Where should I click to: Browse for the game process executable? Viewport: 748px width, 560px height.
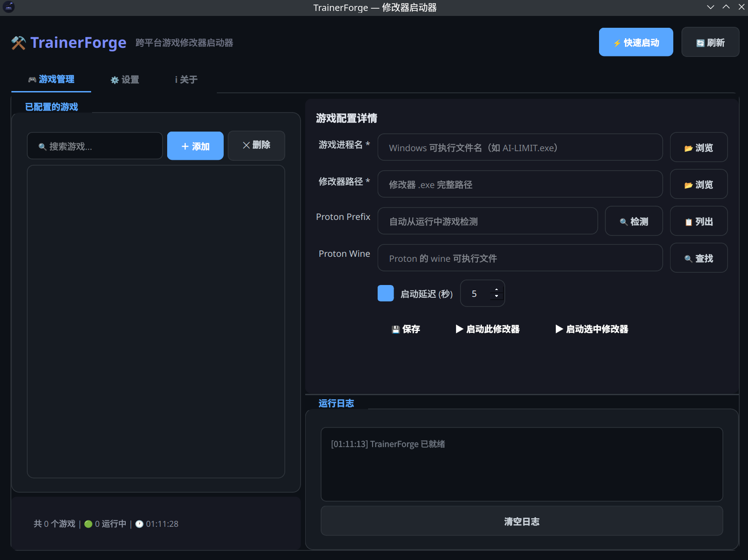click(699, 148)
